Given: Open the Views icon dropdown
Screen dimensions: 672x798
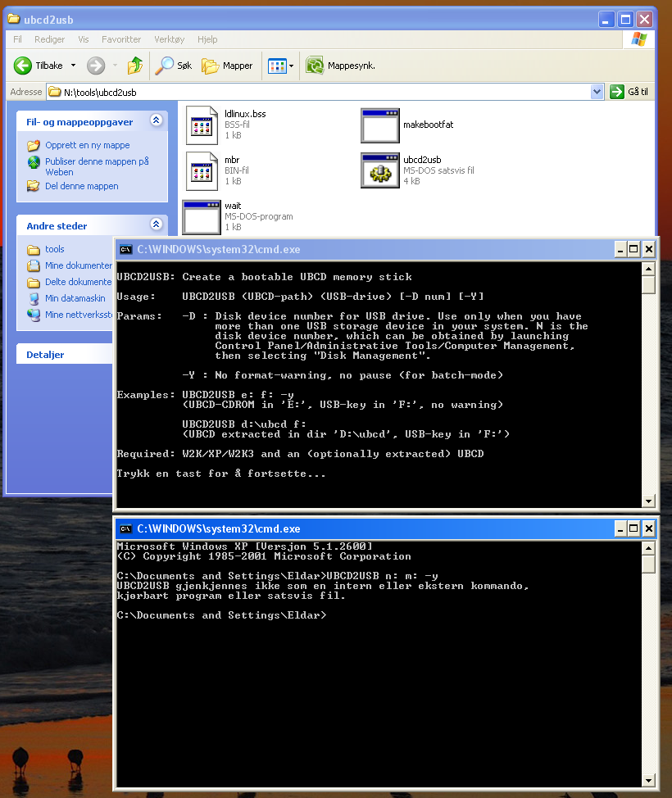Looking at the screenshot, I should click(x=281, y=66).
